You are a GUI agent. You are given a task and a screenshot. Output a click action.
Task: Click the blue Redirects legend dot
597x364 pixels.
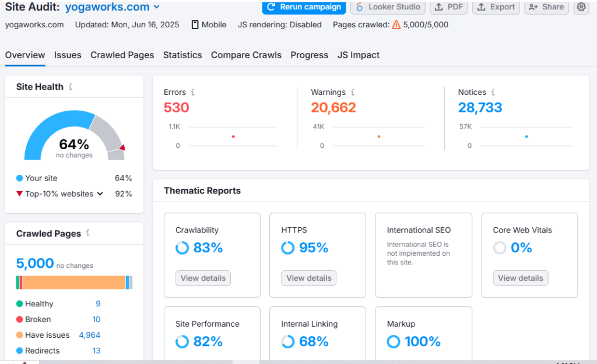[x=19, y=350]
